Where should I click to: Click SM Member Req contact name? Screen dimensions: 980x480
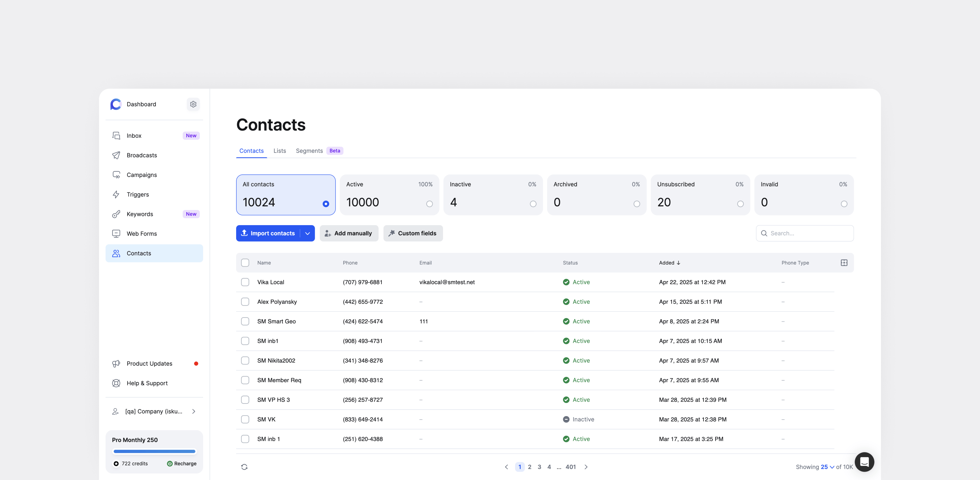tap(279, 380)
